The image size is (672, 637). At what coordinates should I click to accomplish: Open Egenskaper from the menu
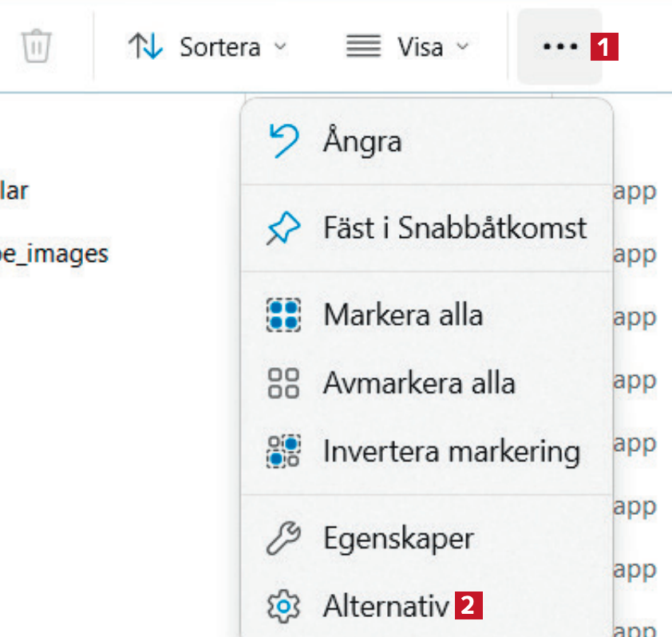pyautogui.click(x=398, y=539)
